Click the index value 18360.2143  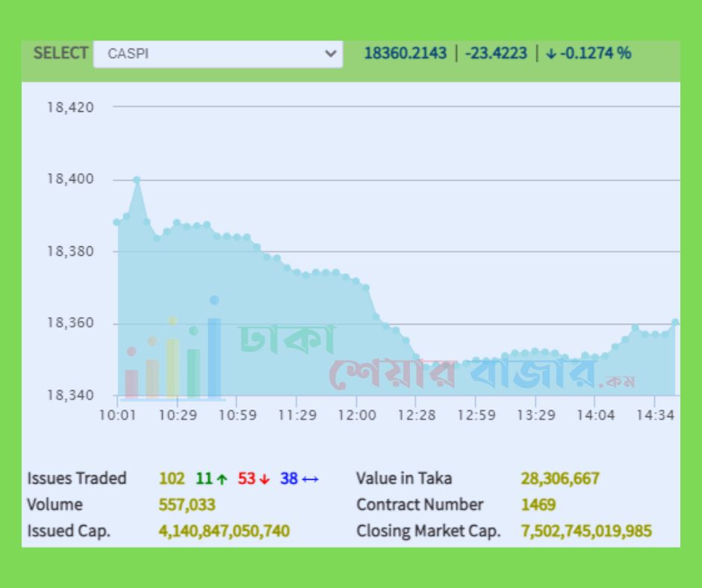tap(405, 54)
